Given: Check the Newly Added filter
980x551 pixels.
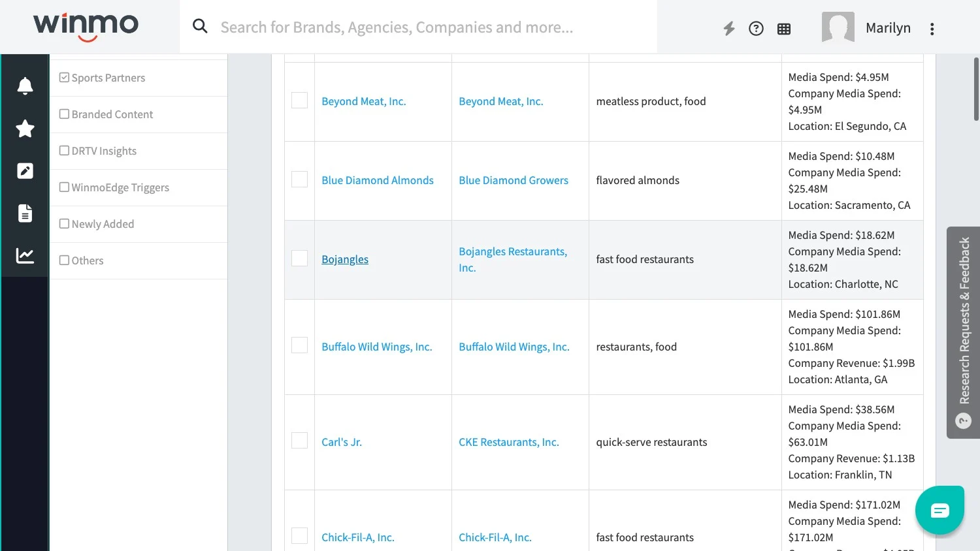Looking at the screenshot, I should click(64, 224).
